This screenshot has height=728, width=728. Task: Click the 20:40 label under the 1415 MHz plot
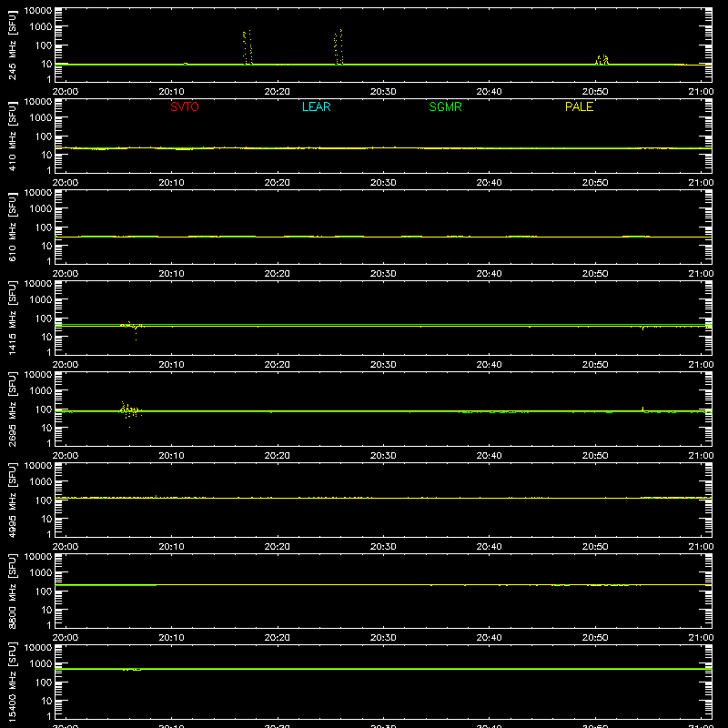click(489, 365)
